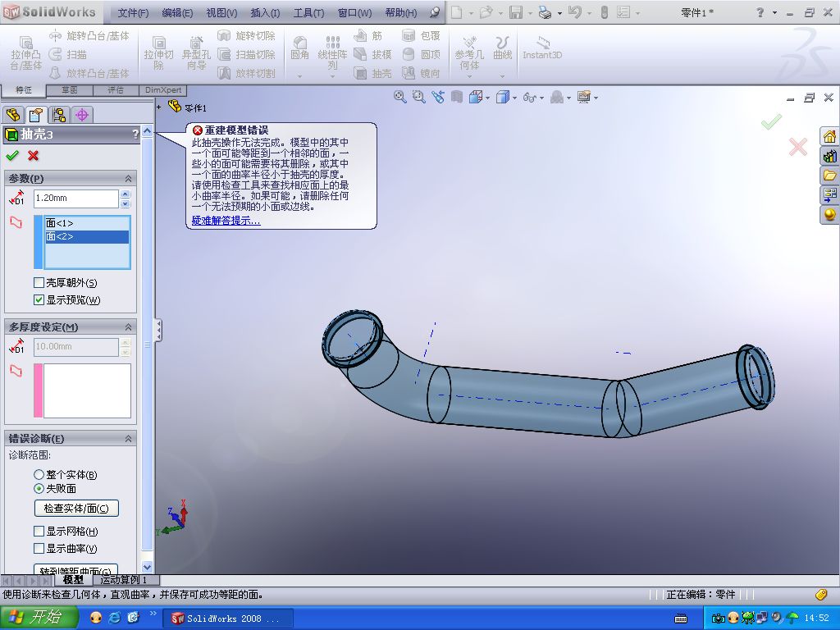Switch to the 草图 tab

[70, 90]
